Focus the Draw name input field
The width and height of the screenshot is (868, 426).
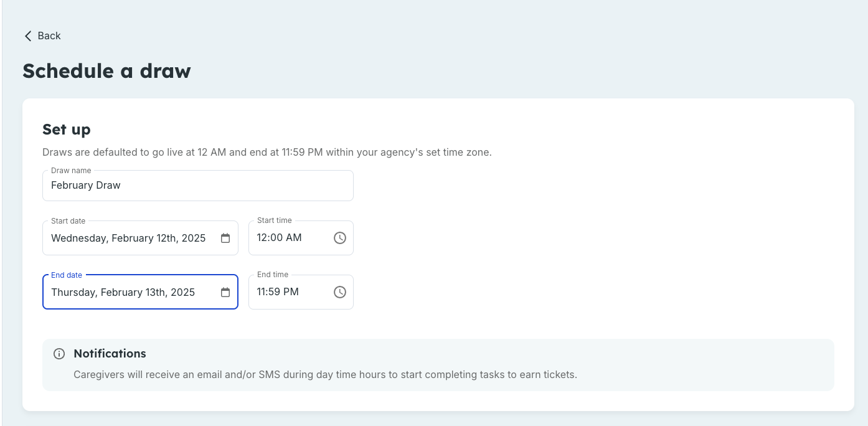pyautogui.click(x=198, y=186)
